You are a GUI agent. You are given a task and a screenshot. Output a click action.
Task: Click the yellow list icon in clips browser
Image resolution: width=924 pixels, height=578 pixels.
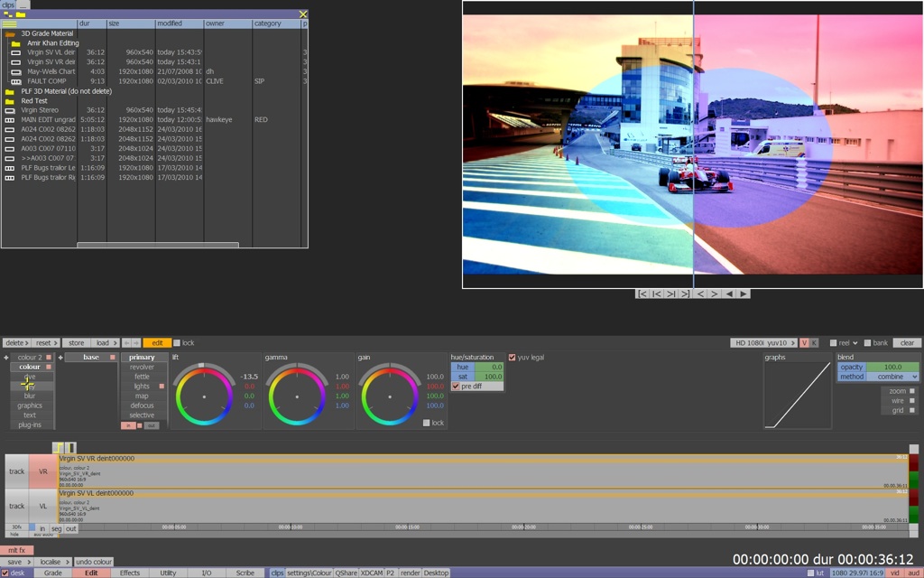tap(9, 24)
